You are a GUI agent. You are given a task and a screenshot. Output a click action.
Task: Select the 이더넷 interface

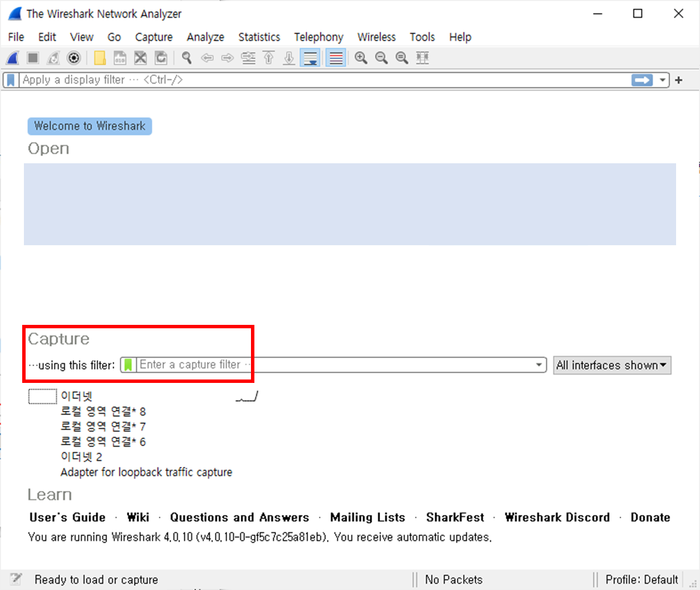click(x=76, y=396)
